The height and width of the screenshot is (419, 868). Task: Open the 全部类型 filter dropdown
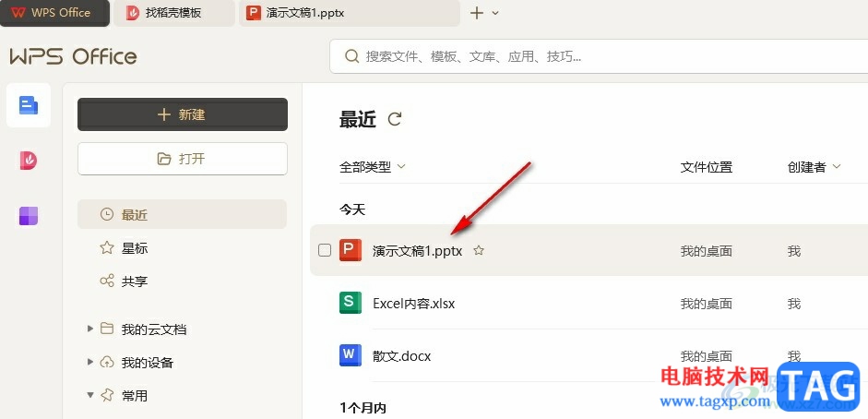point(373,167)
